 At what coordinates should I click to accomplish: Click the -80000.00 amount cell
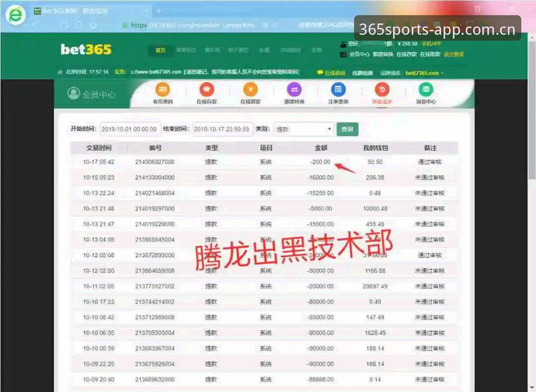point(321,302)
